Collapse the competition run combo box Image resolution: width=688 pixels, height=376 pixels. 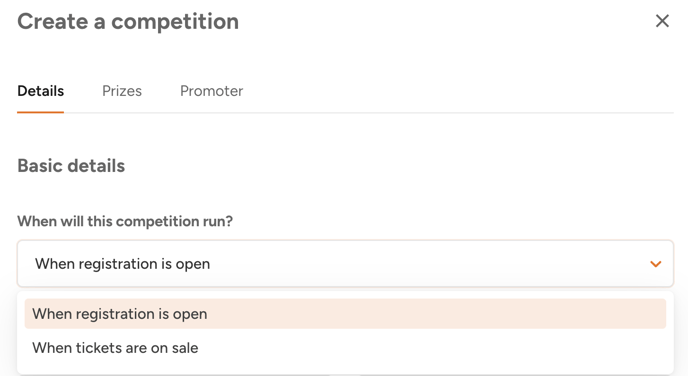(345, 264)
